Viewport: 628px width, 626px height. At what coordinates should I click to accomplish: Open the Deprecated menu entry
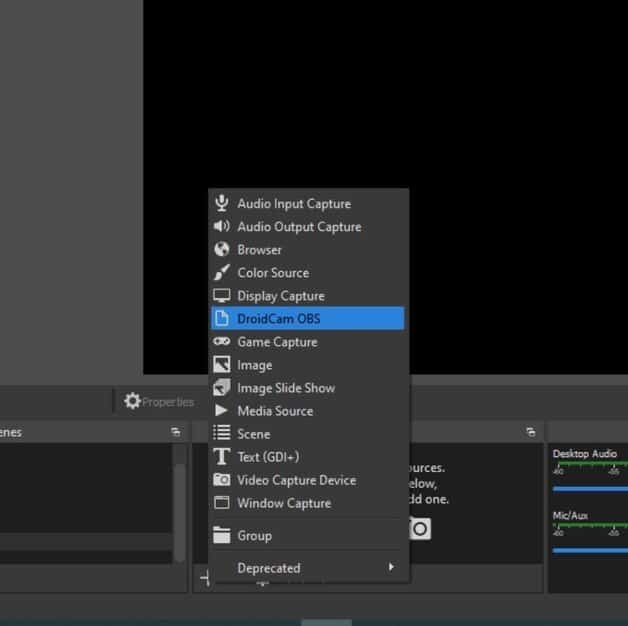point(308,568)
